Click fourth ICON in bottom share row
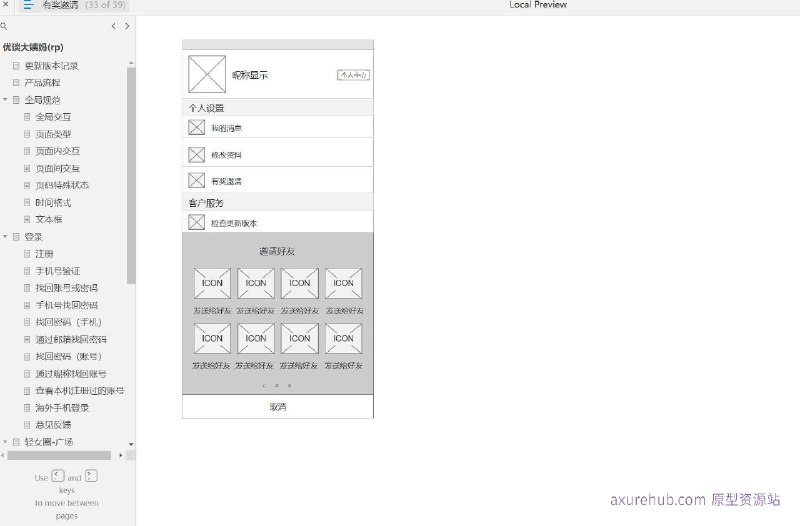Viewport: 800px width, 526px height. point(344,338)
